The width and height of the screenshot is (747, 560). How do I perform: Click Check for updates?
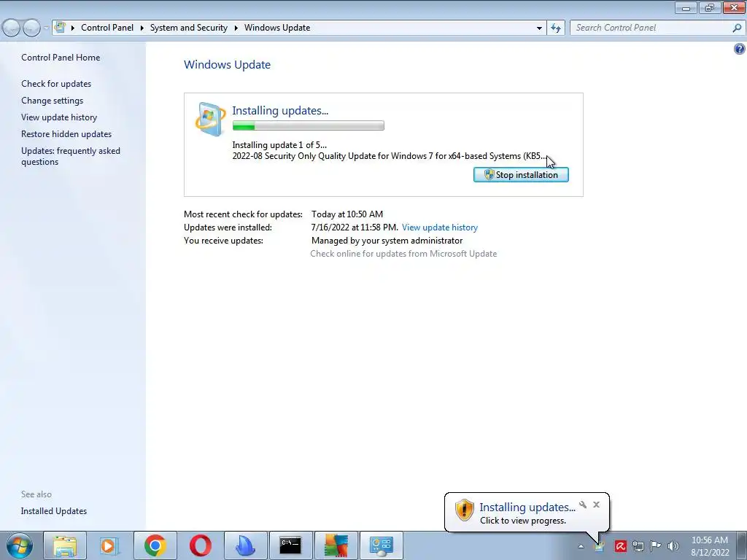(x=56, y=84)
